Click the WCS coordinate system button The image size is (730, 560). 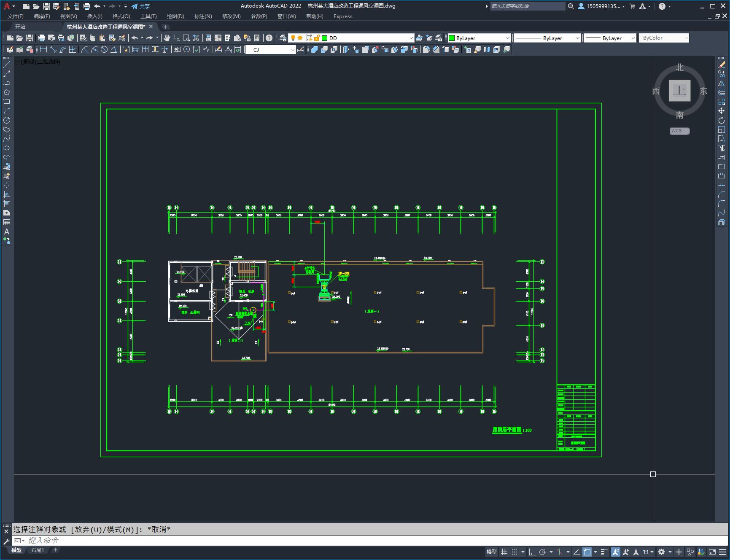(x=679, y=131)
